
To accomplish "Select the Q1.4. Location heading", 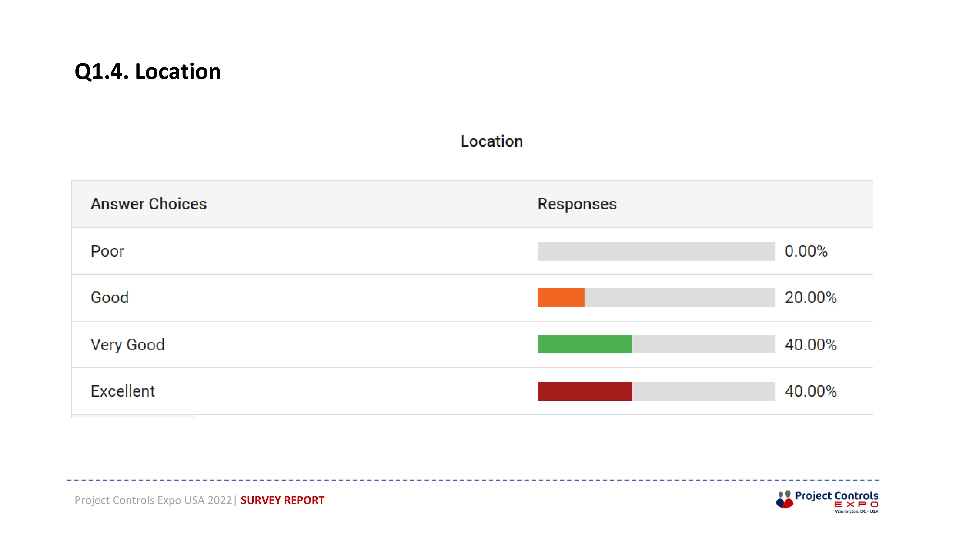I will [147, 72].
